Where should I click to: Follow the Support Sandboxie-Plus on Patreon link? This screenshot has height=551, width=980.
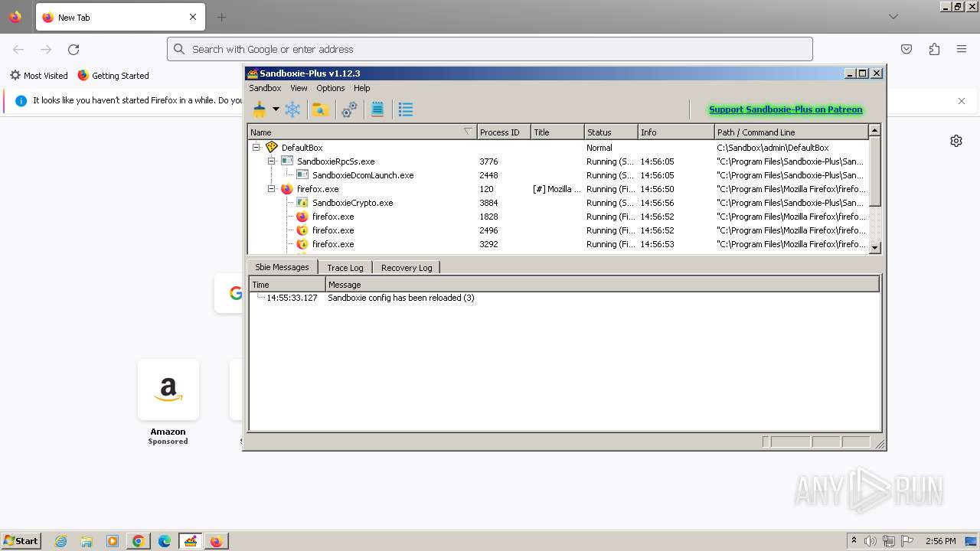pos(786,109)
